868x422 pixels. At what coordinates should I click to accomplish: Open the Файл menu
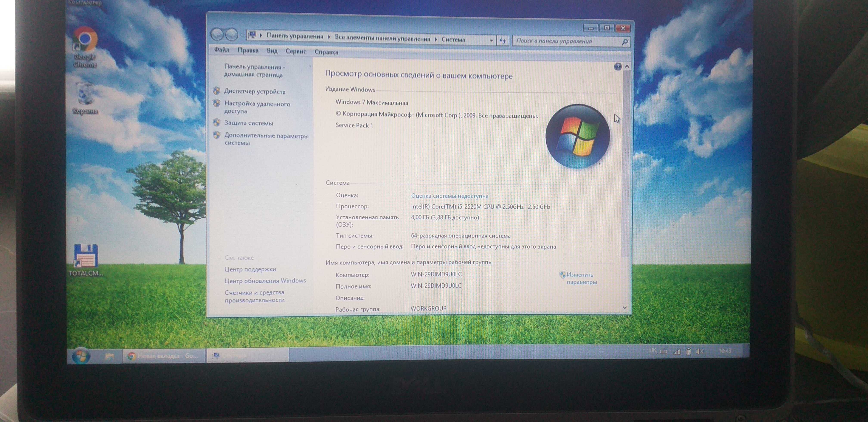click(221, 50)
